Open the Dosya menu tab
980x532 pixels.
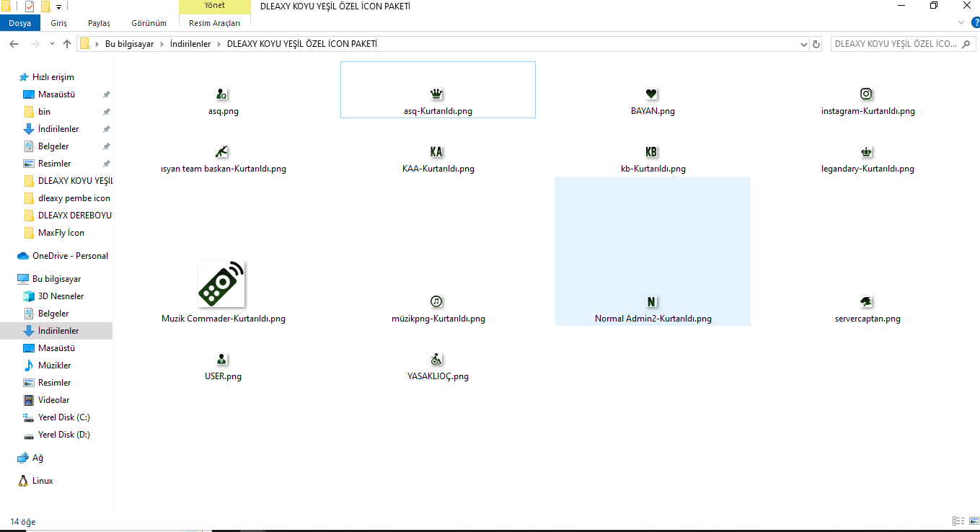[20, 23]
